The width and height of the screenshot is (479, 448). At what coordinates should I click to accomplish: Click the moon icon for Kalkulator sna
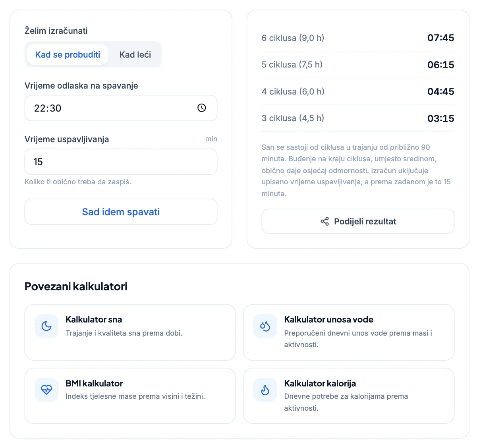click(x=46, y=326)
